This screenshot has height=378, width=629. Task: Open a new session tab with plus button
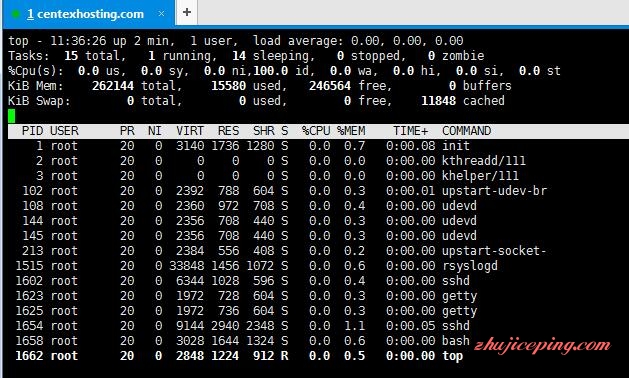coord(187,12)
